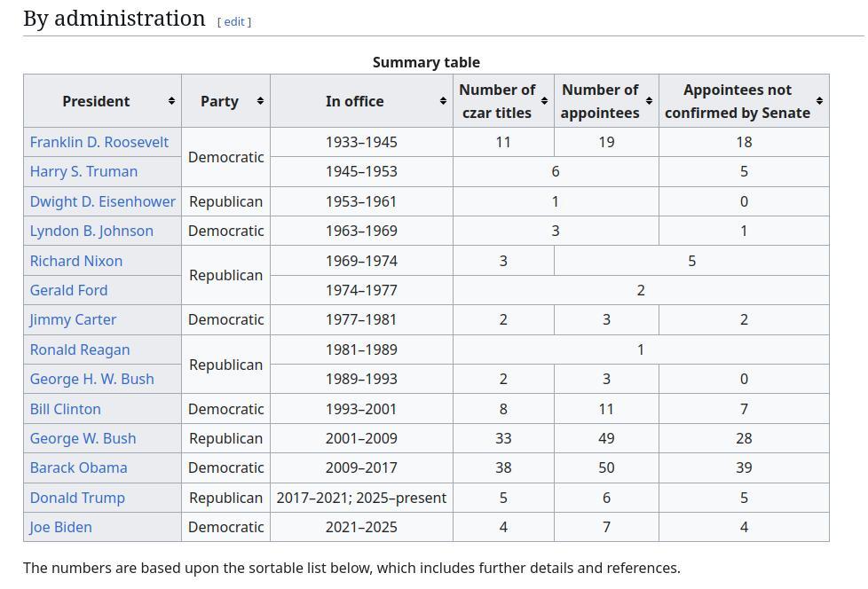Click Donald Trump's Republican party cell
Screen dimensions: 868x589
click(x=225, y=498)
